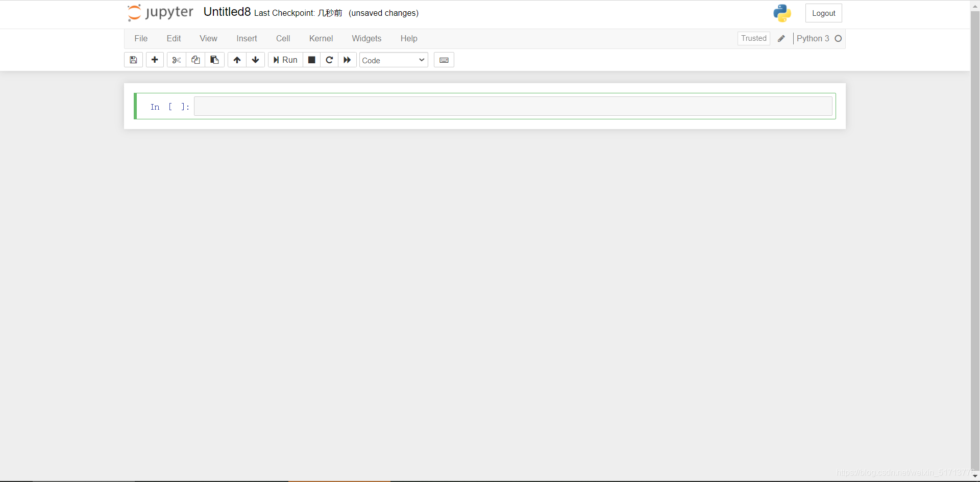This screenshot has height=482, width=980.
Task: Open the Help menu
Action: point(409,39)
